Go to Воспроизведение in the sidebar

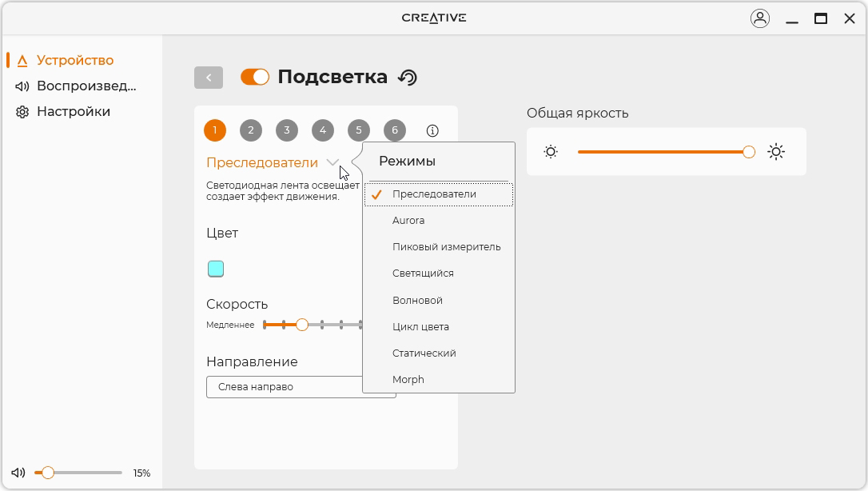point(86,86)
